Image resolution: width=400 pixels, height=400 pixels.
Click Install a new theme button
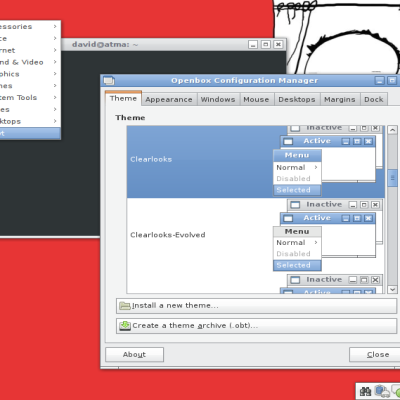point(257,306)
